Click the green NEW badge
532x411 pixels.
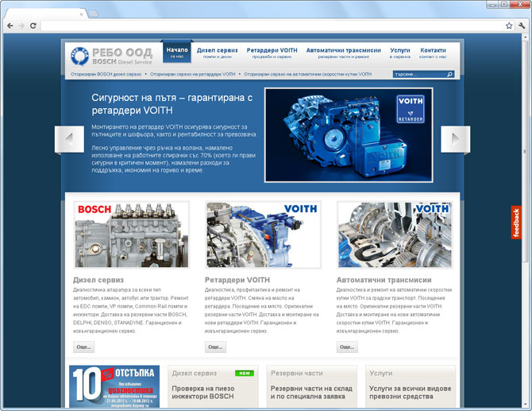click(245, 374)
